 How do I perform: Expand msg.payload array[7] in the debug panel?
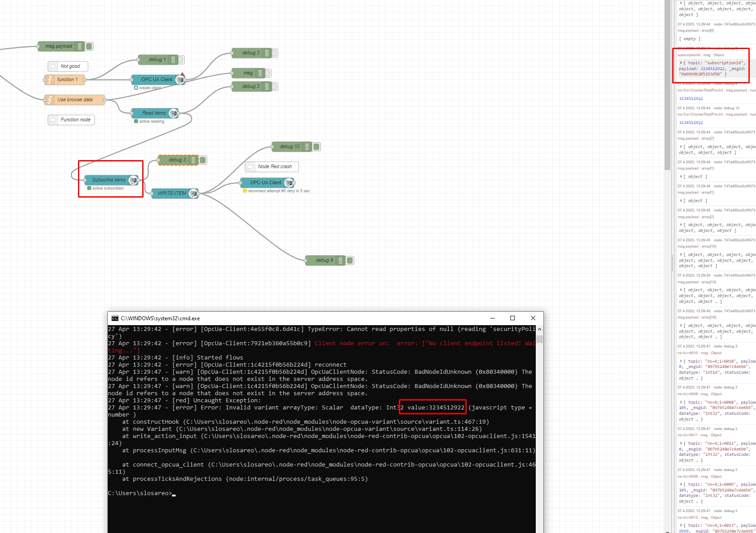[681, 146]
